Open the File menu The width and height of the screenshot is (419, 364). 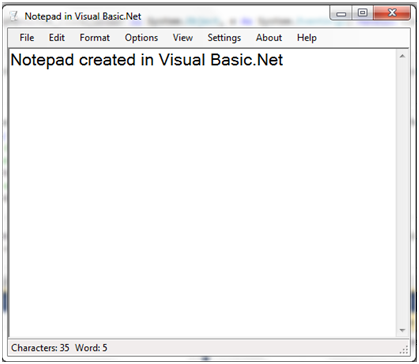[27, 38]
